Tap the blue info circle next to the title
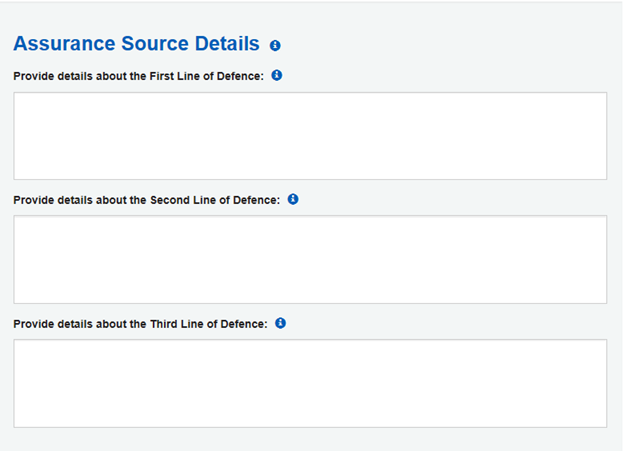 pos(275,45)
